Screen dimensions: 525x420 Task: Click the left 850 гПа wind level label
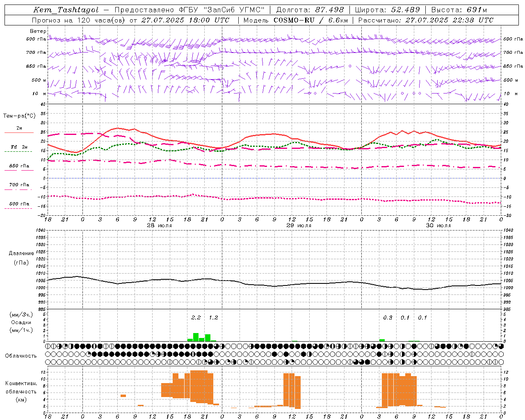point(36,66)
